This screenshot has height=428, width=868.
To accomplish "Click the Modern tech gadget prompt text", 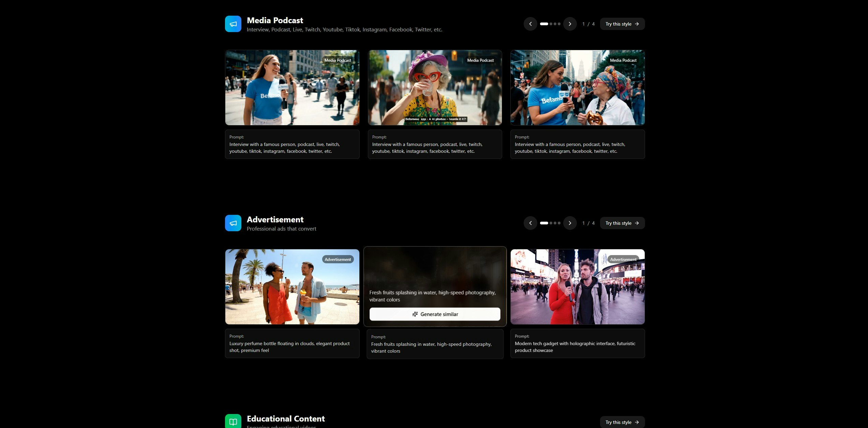I will tap(575, 347).
